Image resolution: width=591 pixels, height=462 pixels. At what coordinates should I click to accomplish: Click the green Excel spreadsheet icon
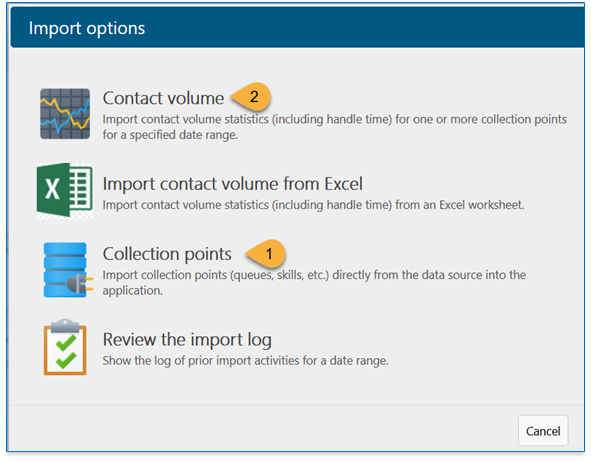(x=65, y=190)
